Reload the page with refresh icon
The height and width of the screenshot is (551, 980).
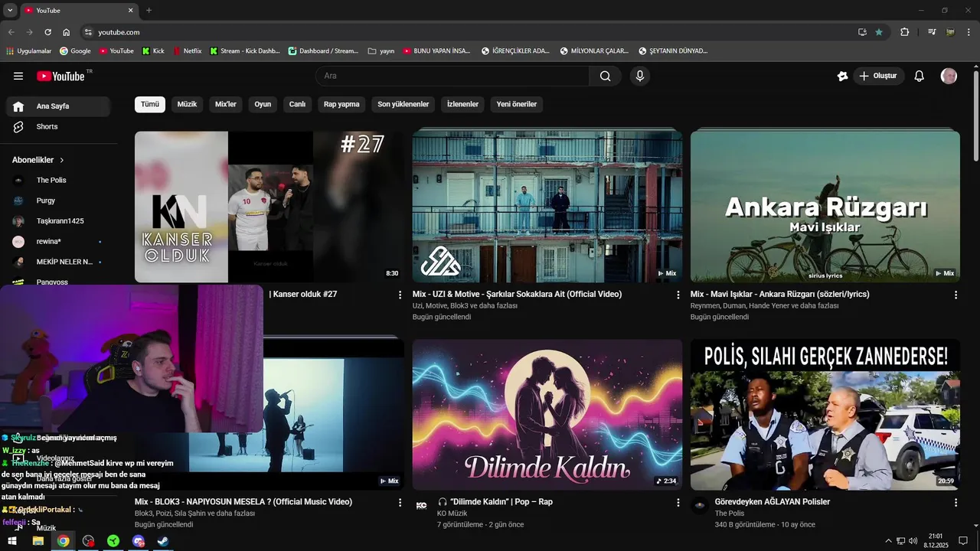tap(47, 32)
